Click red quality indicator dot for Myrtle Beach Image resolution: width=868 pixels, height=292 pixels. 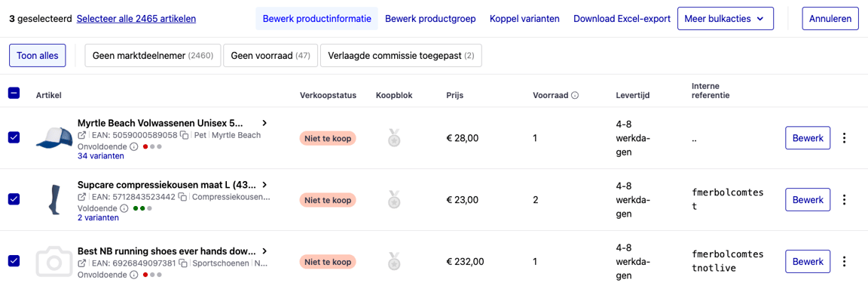click(145, 147)
